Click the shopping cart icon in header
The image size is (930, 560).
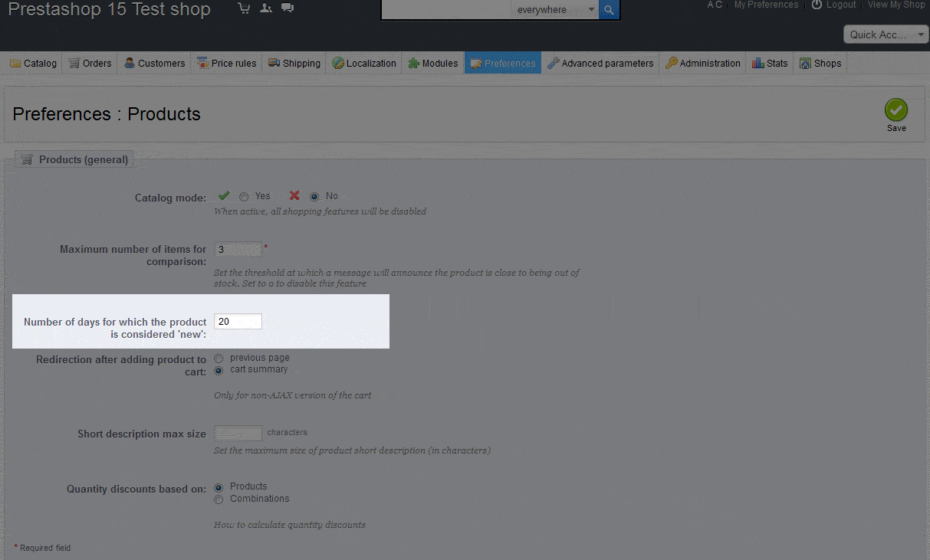click(245, 8)
